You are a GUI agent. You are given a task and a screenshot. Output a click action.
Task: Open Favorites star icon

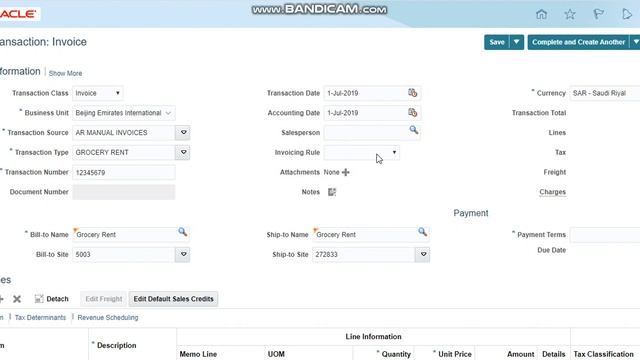click(570, 14)
